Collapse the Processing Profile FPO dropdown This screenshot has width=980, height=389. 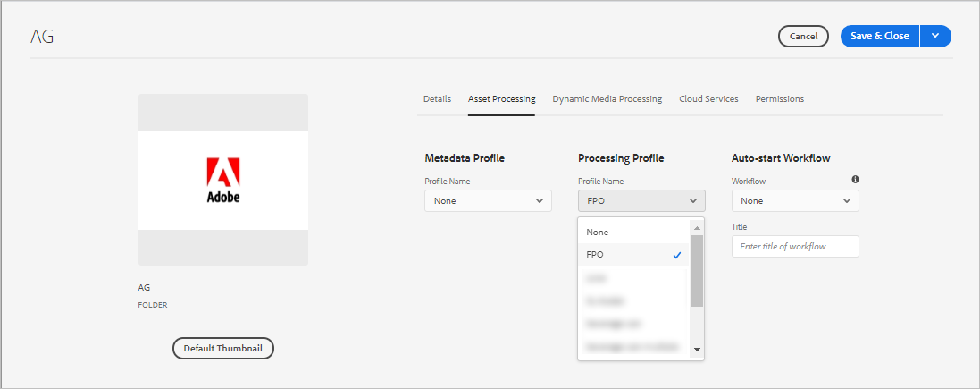641,201
